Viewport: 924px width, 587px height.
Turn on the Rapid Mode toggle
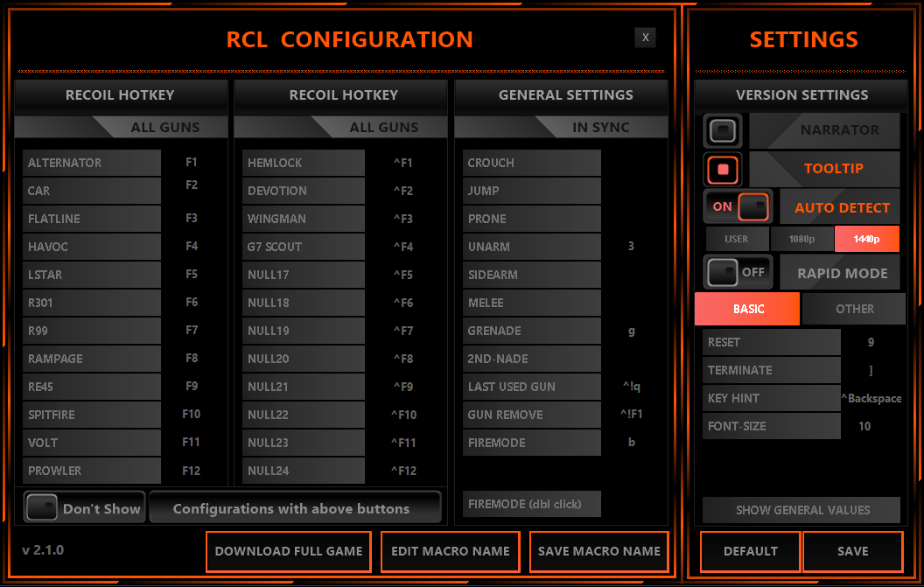[x=738, y=272]
